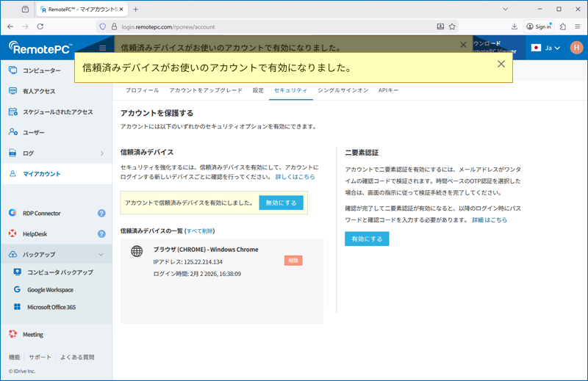Image resolution: width=588 pixels, height=381 pixels.
Task: Click the globe browser device icon
Action: (x=137, y=250)
